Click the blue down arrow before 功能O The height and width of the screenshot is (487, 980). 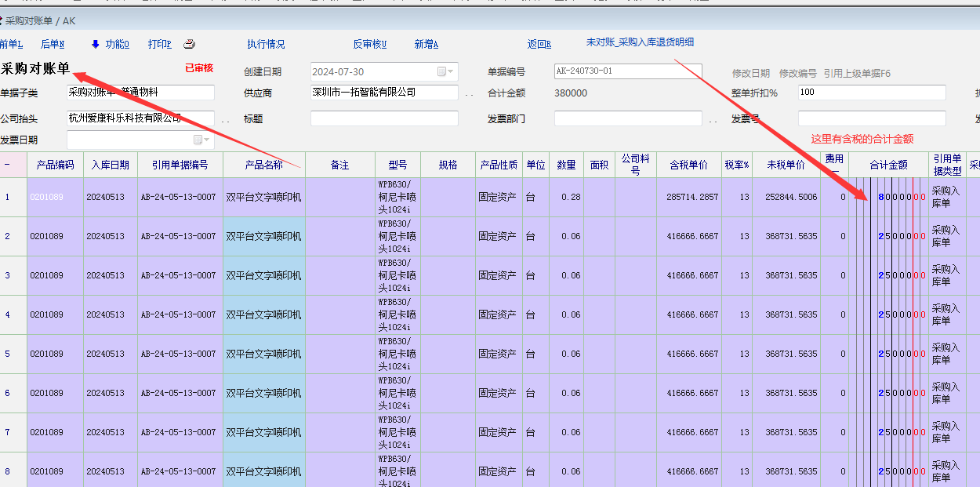point(96,44)
